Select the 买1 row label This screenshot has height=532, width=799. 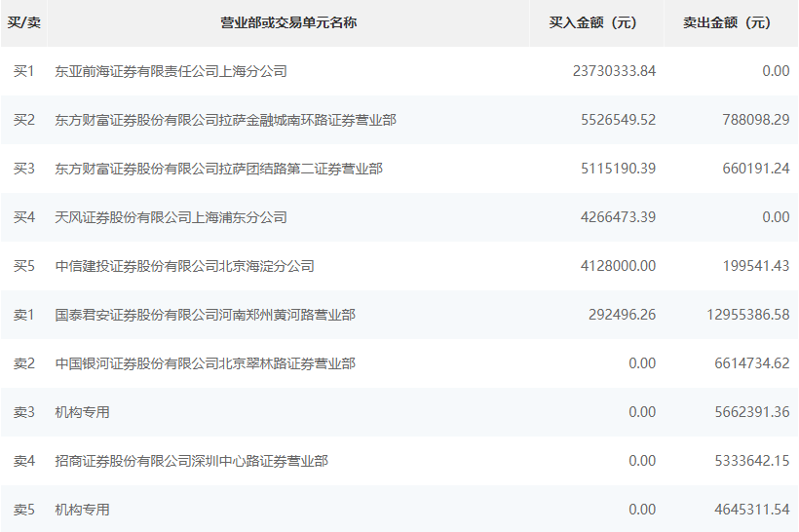[24, 71]
